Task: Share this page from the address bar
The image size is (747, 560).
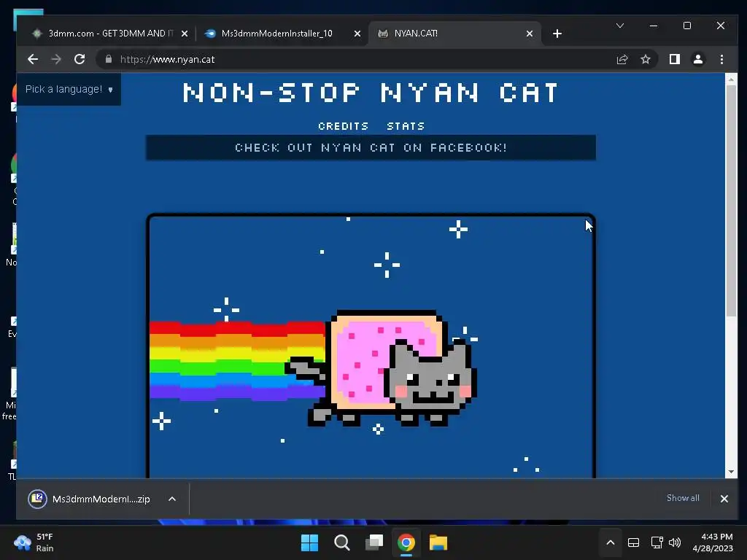Action: pyautogui.click(x=622, y=59)
